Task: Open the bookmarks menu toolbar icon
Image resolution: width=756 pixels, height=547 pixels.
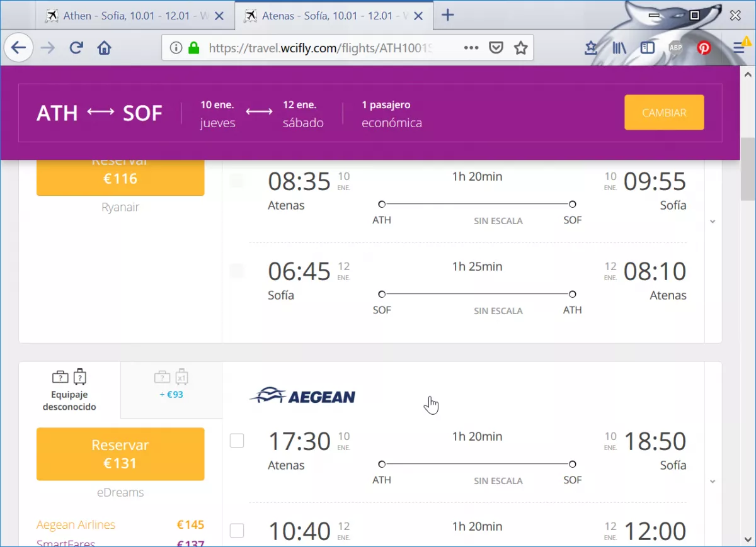Action: [x=591, y=48]
